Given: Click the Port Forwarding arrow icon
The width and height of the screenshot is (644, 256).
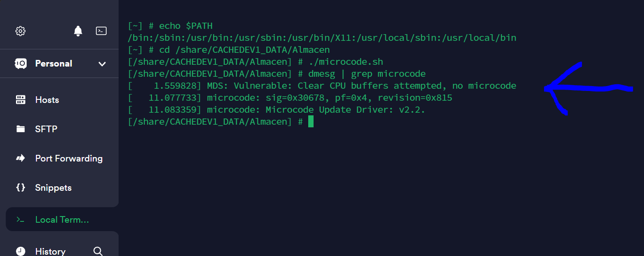Looking at the screenshot, I should tap(20, 158).
